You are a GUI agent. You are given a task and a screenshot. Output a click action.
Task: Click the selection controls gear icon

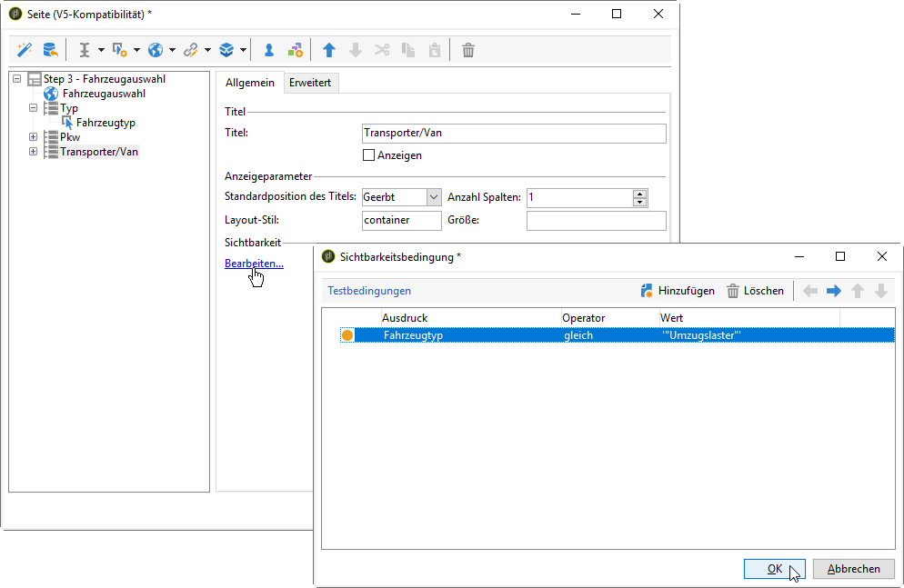[x=119, y=50]
